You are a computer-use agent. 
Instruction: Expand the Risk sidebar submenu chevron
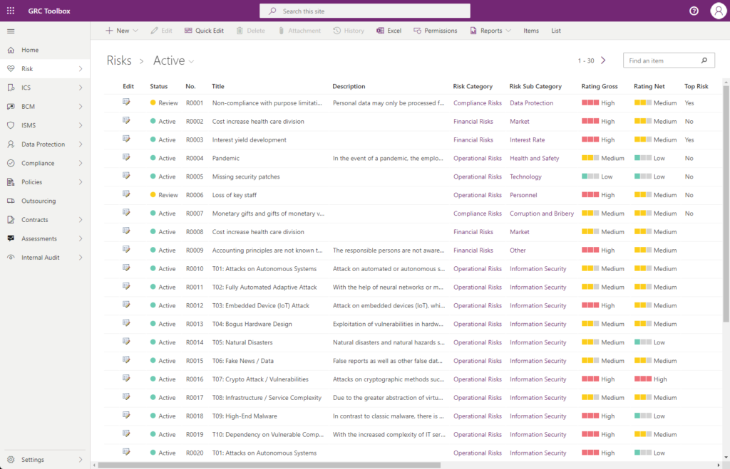(81, 68)
